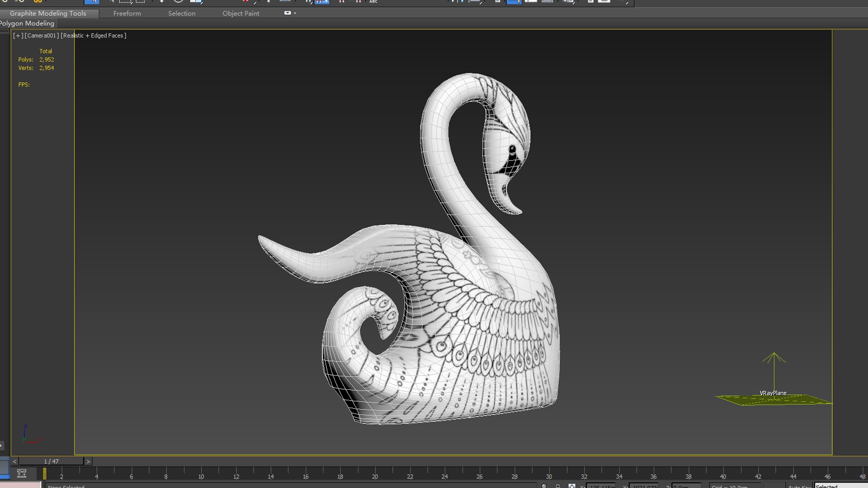Switch to the Freeform ribbon tab
This screenshot has height=488, width=868.
(x=127, y=13)
